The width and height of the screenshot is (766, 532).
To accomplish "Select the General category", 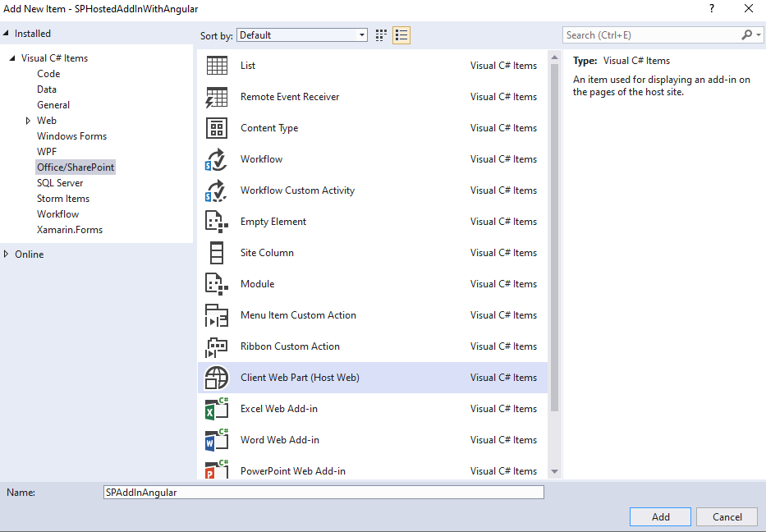I will 53,105.
